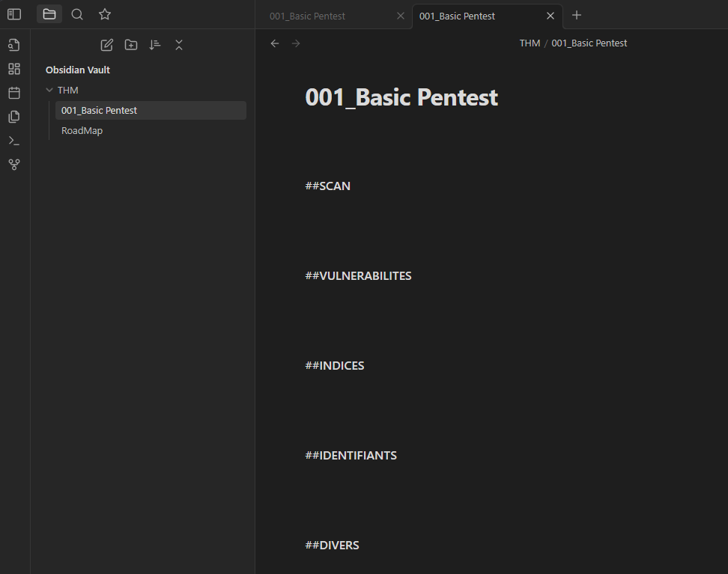The image size is (728, 574).
Task: Open quick switcher ribbon icon
Action: point(14,45)
